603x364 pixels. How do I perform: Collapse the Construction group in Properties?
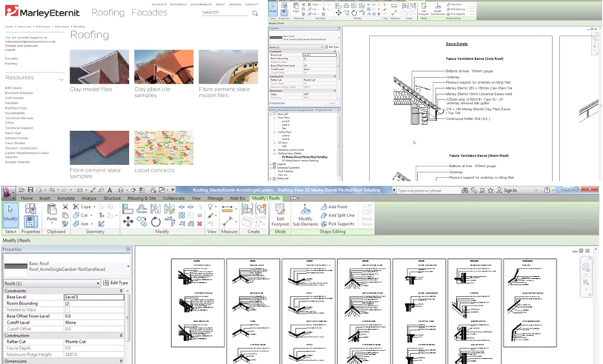[121, 336]
